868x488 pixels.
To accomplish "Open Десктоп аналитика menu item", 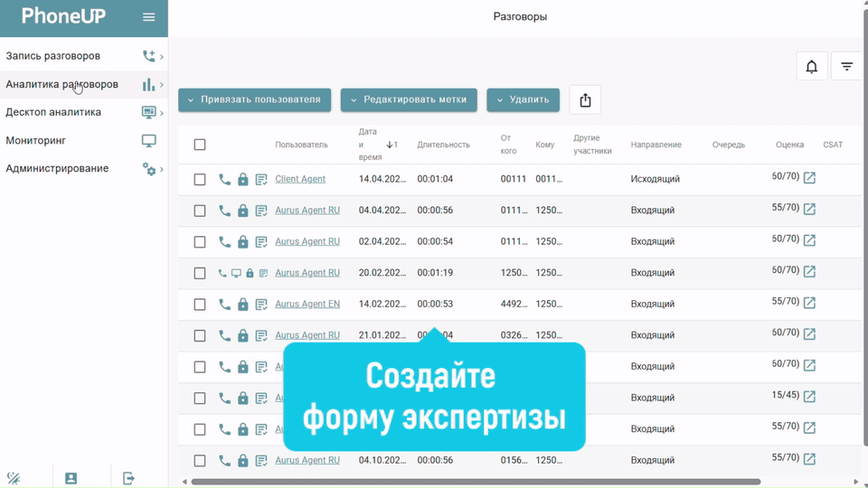I will [x=83, y=112].
